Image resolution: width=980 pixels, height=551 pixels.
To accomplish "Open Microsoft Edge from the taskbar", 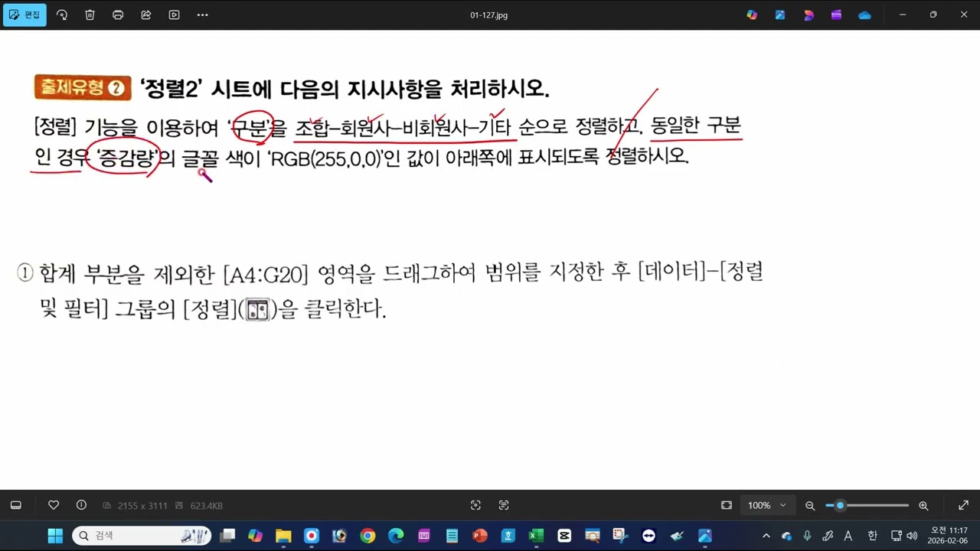I will pyautogui.click(x=396, y=536).
